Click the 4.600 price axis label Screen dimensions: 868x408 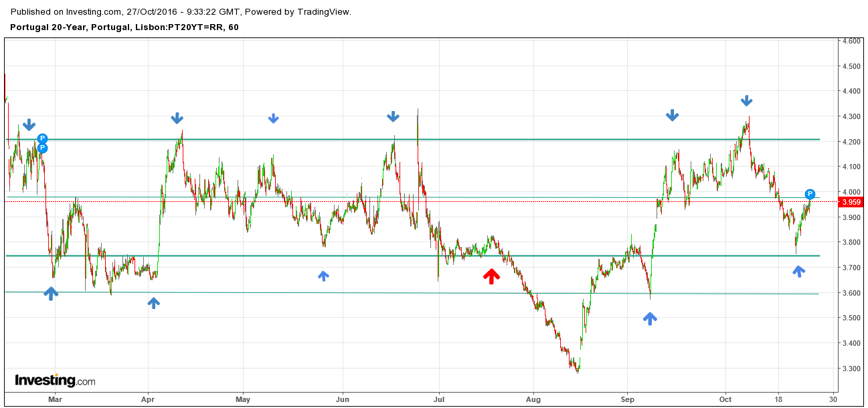[851, 41]
